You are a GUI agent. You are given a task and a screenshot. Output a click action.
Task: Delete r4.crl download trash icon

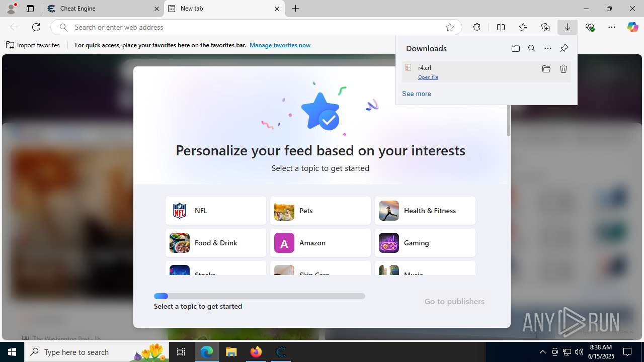[563, 69]
